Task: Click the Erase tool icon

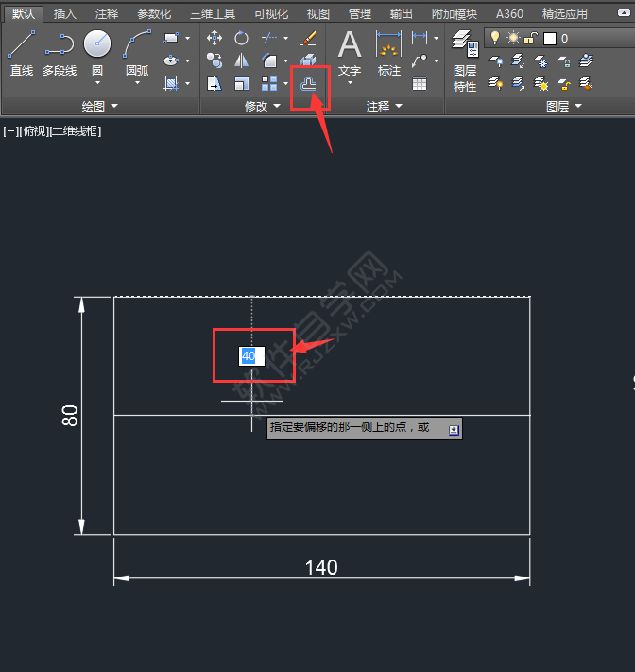Action: [x=308, y=38]
